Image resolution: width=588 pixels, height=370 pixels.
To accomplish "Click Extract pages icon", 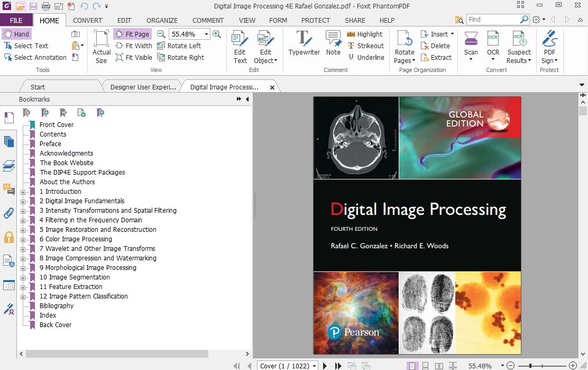I will tap(436, 57).
